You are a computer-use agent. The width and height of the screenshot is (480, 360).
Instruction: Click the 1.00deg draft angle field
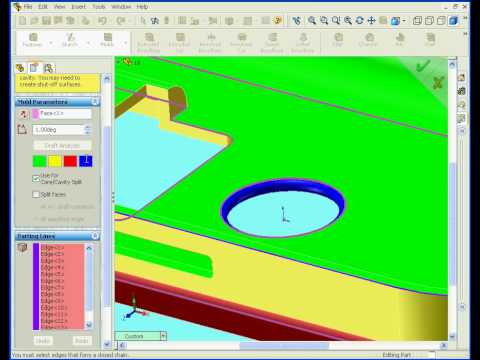pyautogui.click(x=58, y=130)
